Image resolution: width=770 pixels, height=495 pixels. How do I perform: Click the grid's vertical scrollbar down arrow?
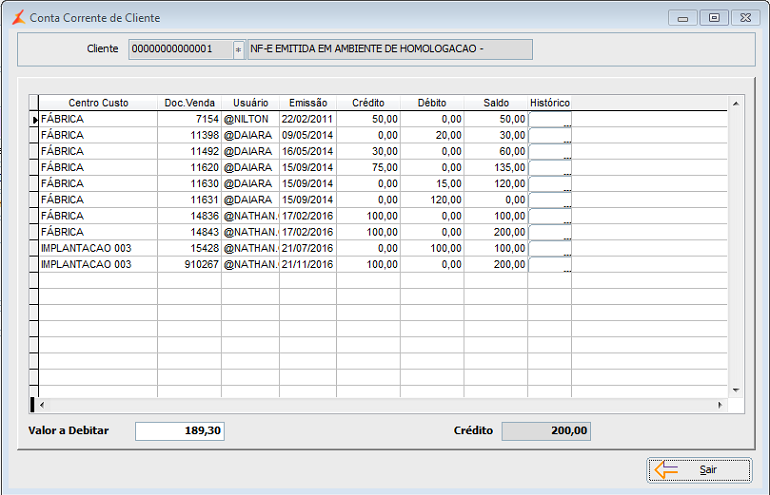(736, 390)
